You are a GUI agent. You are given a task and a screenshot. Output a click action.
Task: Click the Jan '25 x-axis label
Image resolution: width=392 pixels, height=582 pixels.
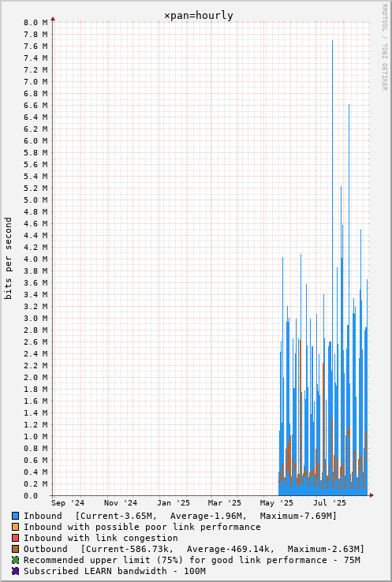[x=173, y=503]
